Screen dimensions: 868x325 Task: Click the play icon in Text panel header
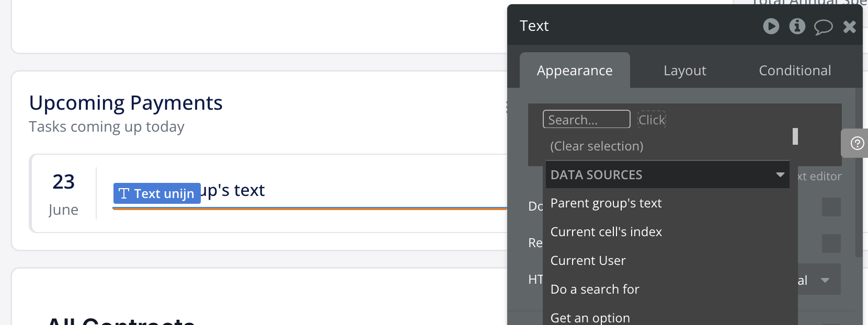(x=771, y=26)
